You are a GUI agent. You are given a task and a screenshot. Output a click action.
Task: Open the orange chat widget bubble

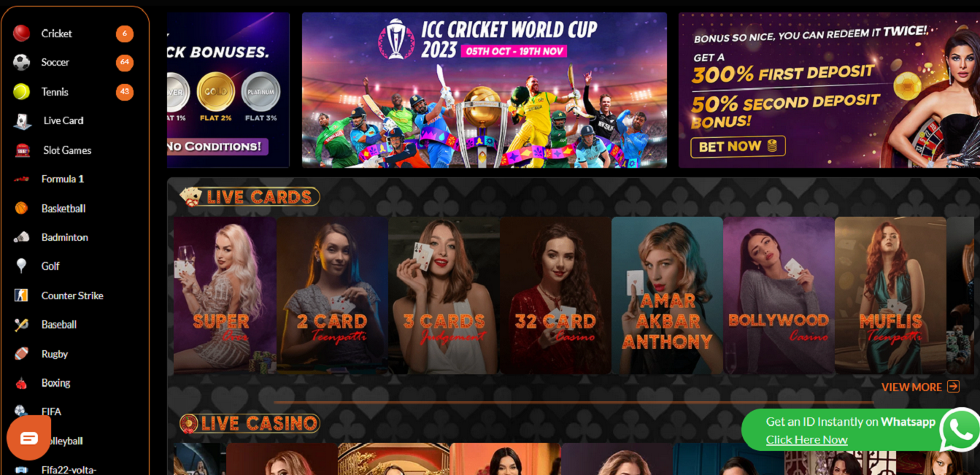coord(29,438)
